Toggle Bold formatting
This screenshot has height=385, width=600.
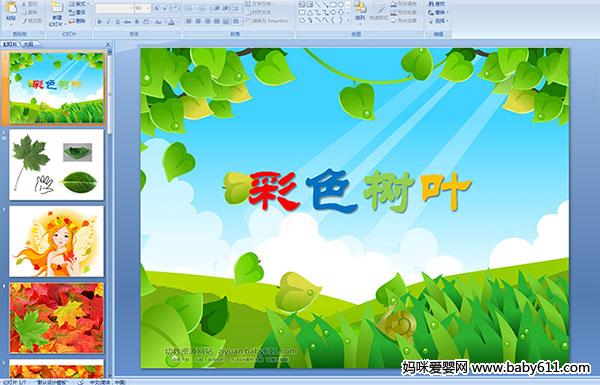click(99, 22)
